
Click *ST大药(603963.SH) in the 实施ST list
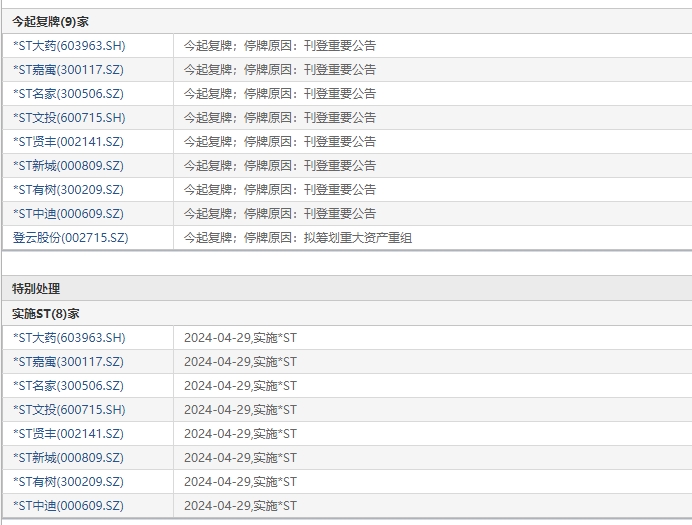tap(69, 338)
